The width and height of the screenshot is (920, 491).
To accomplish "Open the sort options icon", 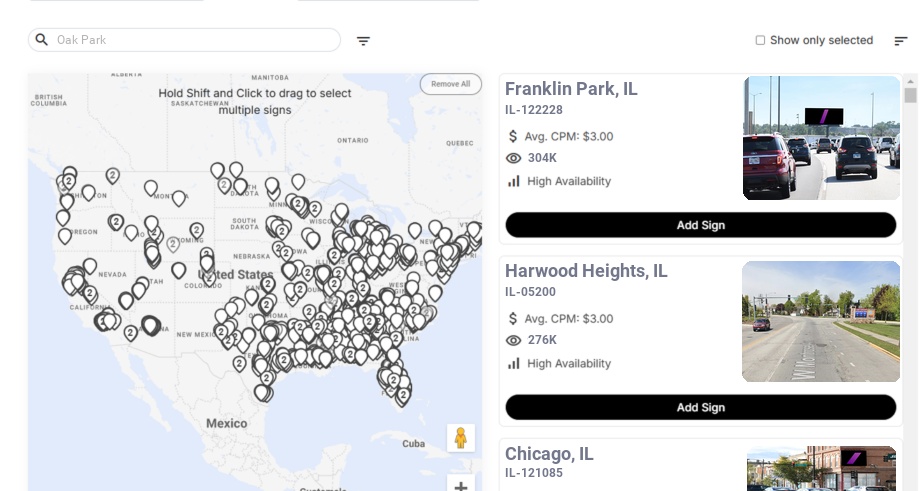I will tap(900, 41).
